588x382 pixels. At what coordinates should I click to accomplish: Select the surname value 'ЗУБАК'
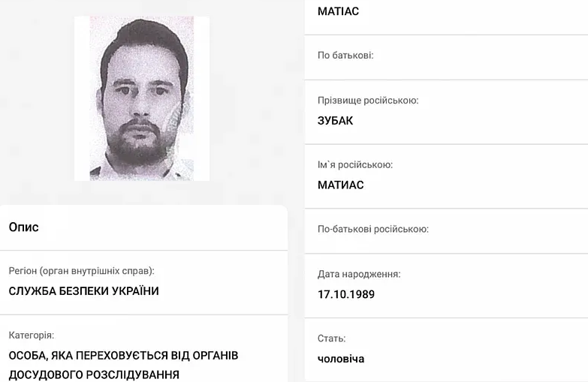(x=335, y=121)
